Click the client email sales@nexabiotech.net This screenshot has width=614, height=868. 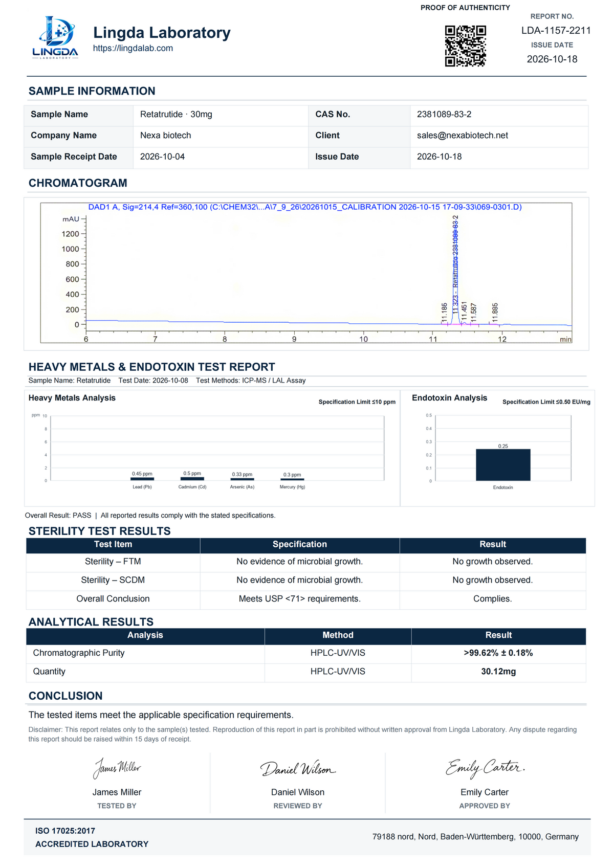463,135
